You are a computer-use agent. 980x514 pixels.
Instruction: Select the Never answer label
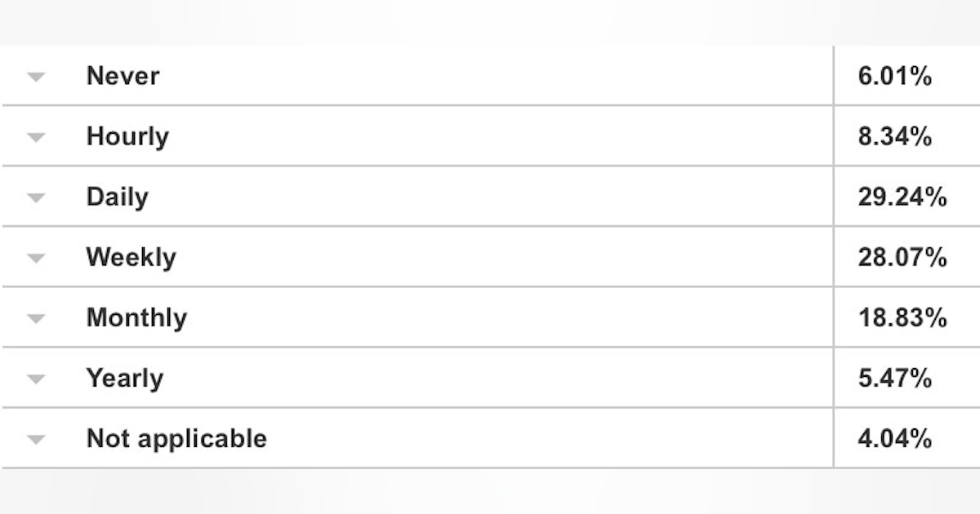point(122,76)
